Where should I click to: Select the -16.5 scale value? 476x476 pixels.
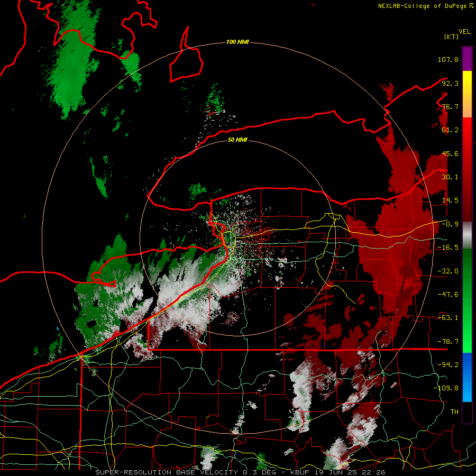[448, 248]
